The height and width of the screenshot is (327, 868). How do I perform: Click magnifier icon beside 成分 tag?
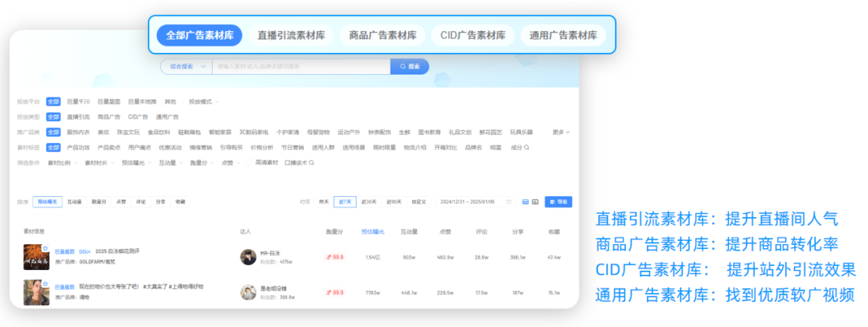coord(526,148)
